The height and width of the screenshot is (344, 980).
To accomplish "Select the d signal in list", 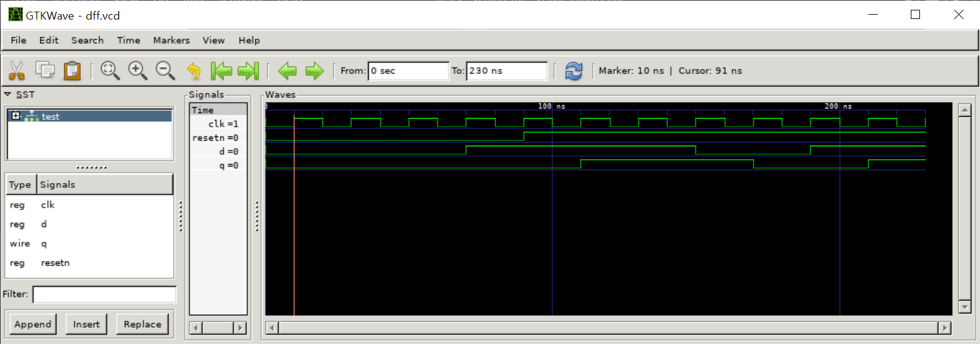I will tap(90, 224).
